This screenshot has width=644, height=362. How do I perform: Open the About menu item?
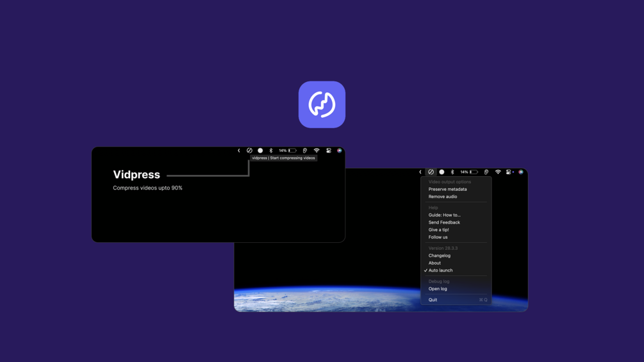pyautogui.click(x=456, y=263)
